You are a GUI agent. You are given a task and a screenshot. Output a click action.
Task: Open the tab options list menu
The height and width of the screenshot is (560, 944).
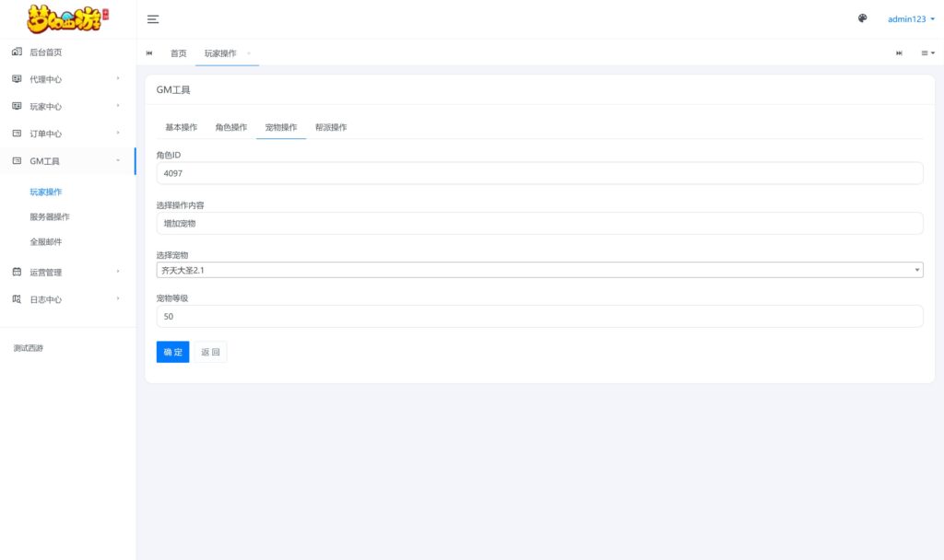927,53
